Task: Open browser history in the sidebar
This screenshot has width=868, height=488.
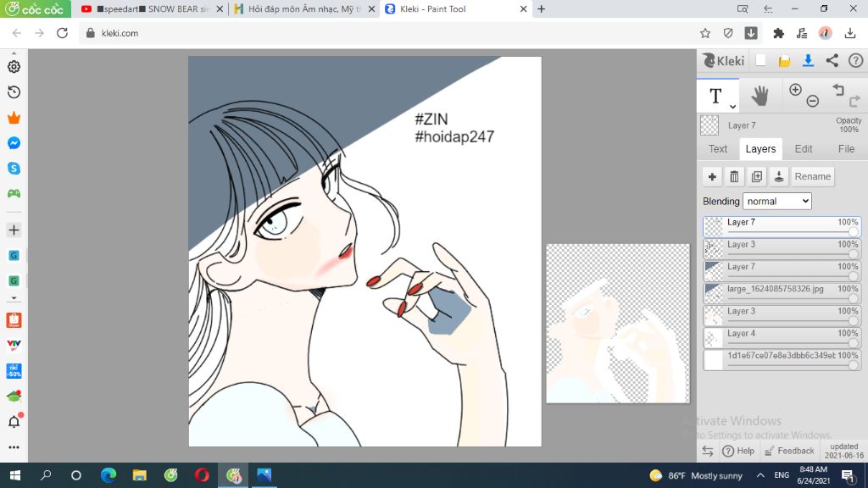Action: [14, 91]
